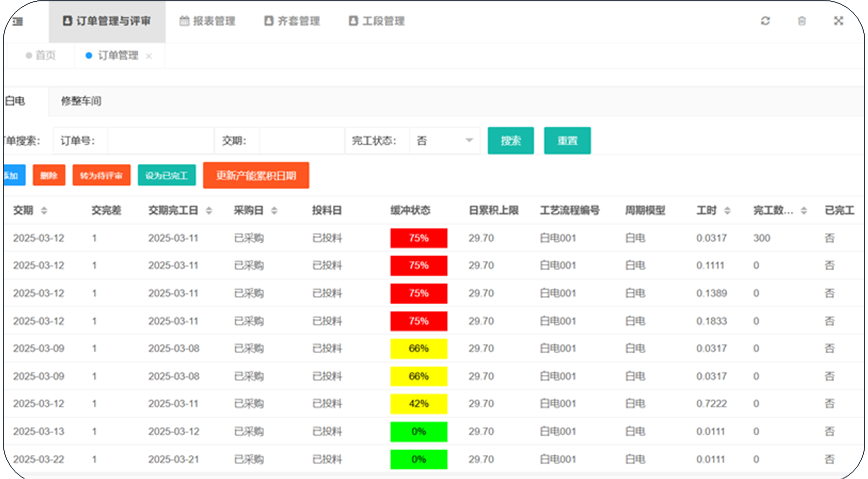Focus the 交期 date input
Screen dimensions: 868x479
point(302,141)
